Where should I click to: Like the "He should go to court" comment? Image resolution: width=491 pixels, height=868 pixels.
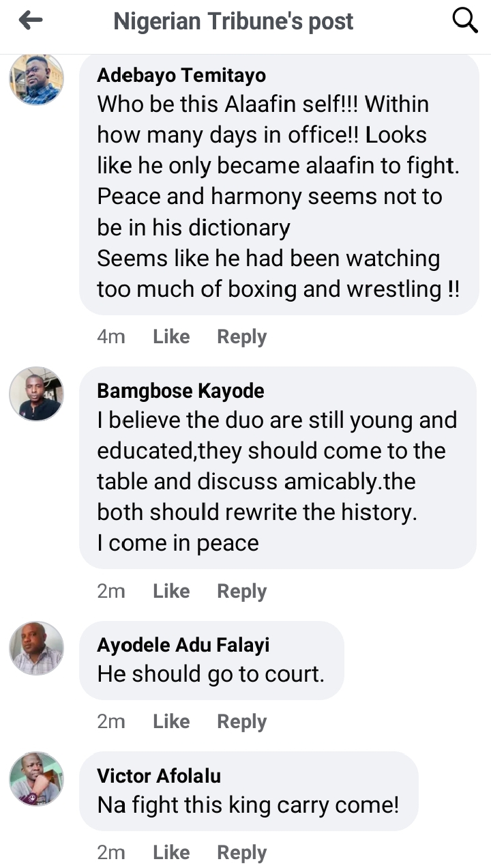coord(171,721)
